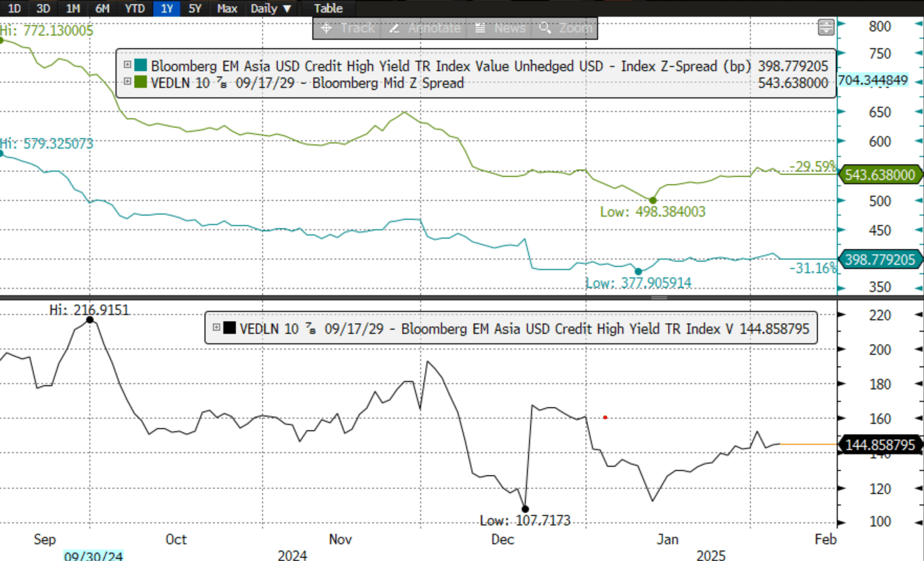Open the Annotate pencil tool
Screen dimensions: 924x561
(x=425, y=28)
